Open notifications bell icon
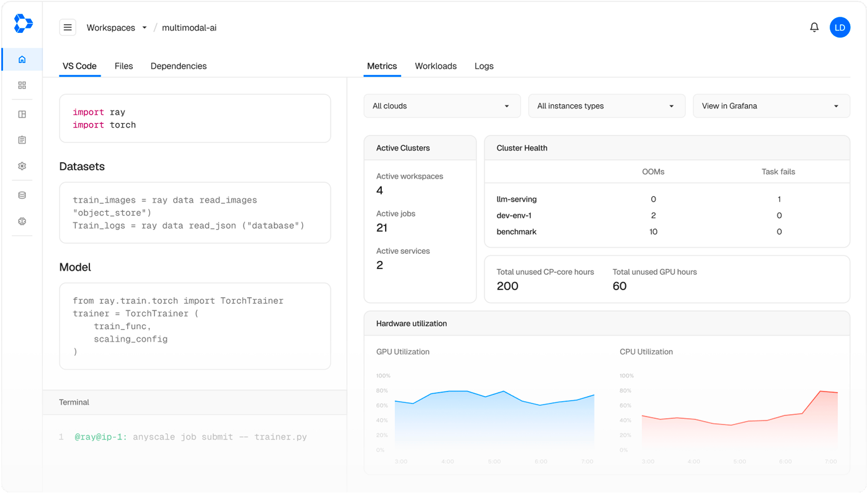The width and height of the screenshot is (868, 493). click(814, 28)
